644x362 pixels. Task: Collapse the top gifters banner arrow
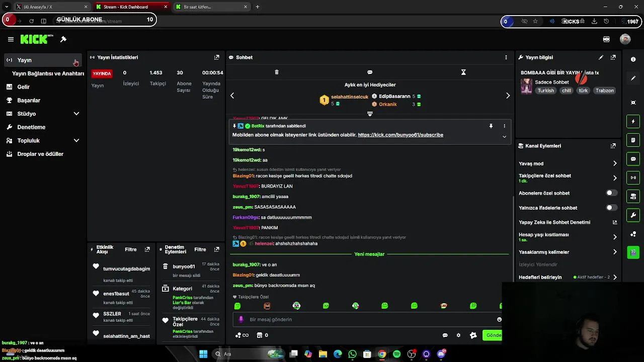click(x=370, y=114)
